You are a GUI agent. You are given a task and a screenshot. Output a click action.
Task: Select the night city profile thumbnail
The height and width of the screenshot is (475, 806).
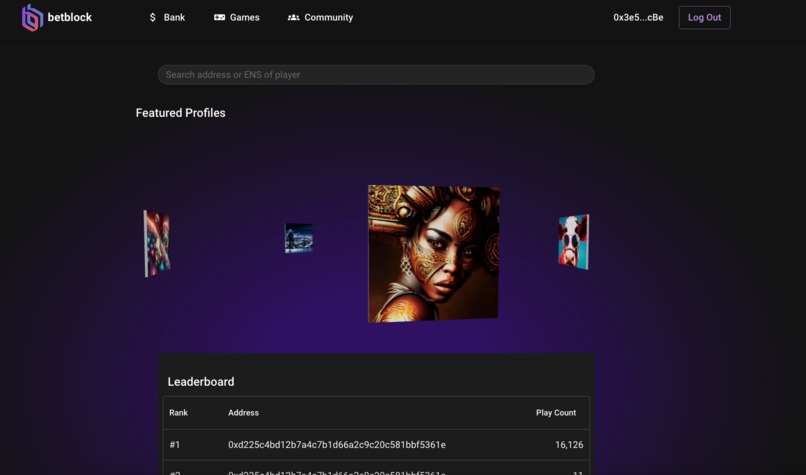[299, 238]
